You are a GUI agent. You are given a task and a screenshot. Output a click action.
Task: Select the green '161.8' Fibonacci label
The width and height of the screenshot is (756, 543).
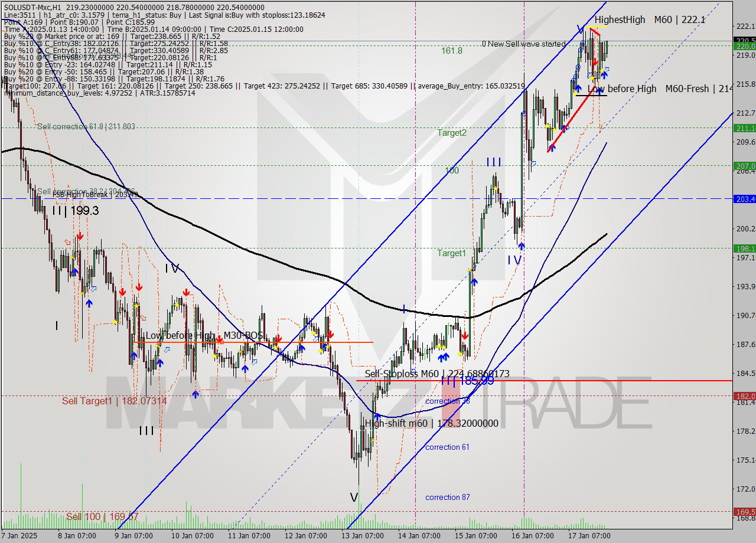[452, 51]
